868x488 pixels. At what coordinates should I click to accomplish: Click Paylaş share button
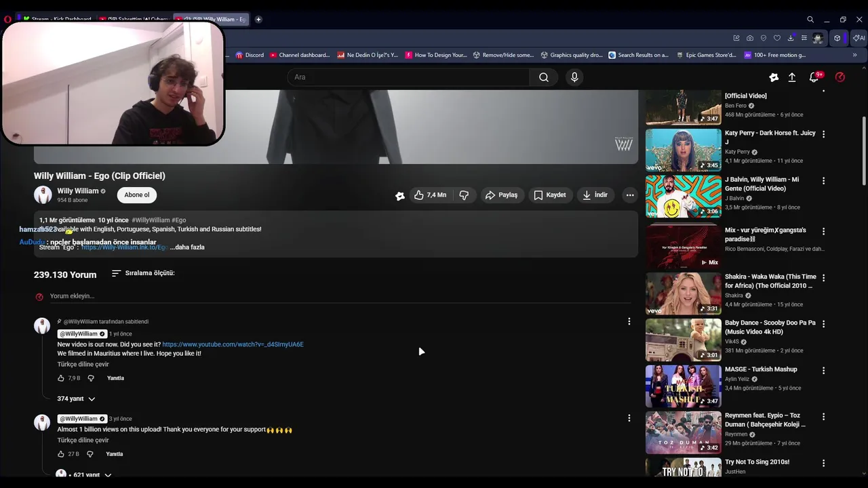[501, 195]
